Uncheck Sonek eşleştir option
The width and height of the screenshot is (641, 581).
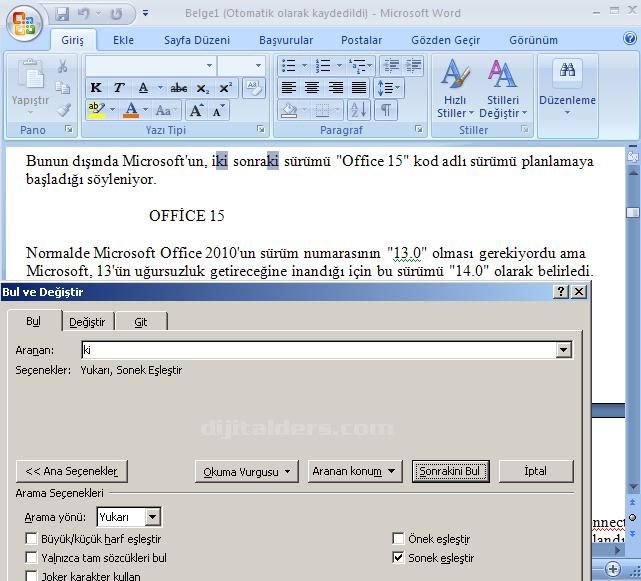[398, 558]
